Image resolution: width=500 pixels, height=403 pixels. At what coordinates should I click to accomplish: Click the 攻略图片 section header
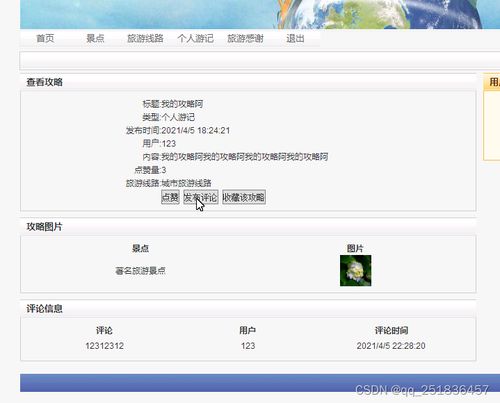click(x=45, y=227)
